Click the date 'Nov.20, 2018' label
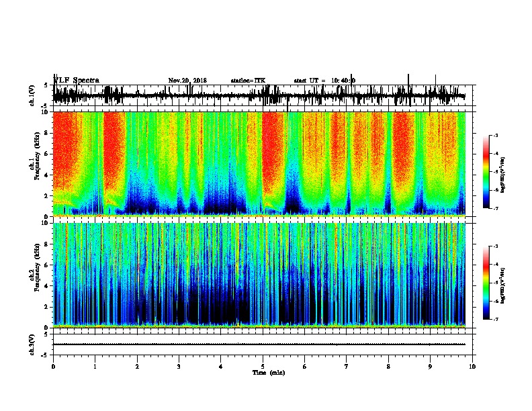The height and width of the screenshot is (411, 532). [x=187, y=81]
